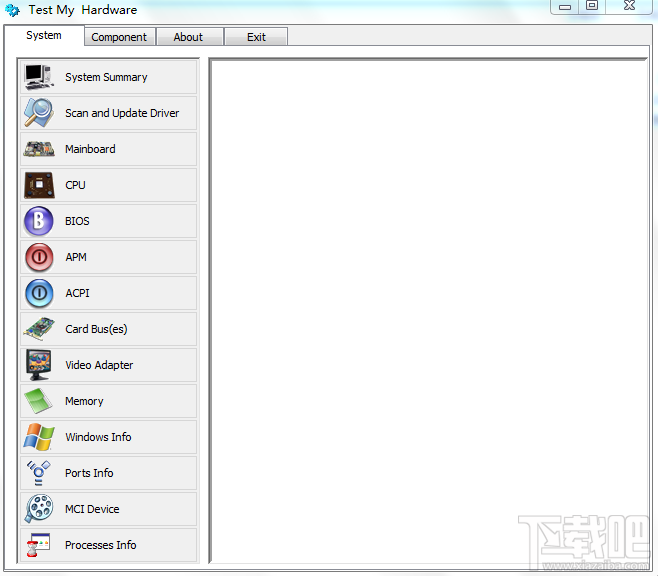The image size is (658, 576).
Task: Select Scan and Update Driver label
Action: click(x=122, y=113)
